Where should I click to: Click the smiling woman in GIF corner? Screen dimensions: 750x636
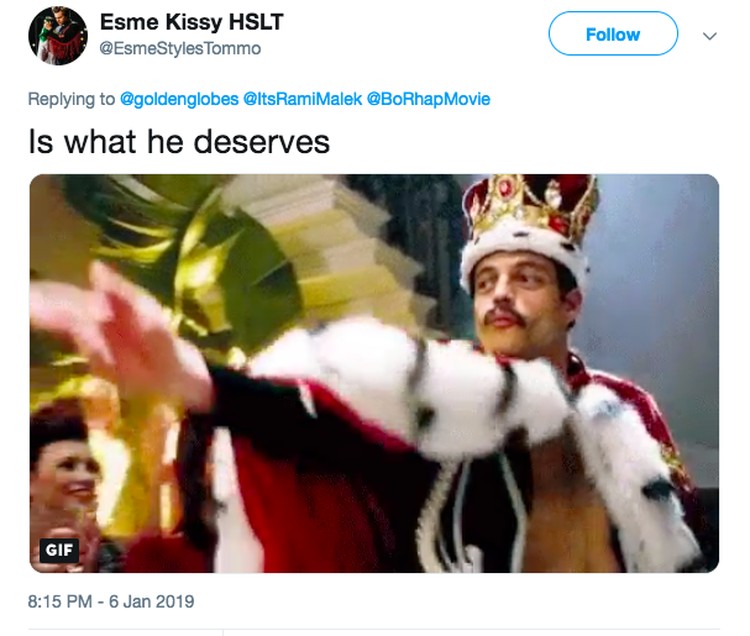pyautogui.click(x=63, y=483)
